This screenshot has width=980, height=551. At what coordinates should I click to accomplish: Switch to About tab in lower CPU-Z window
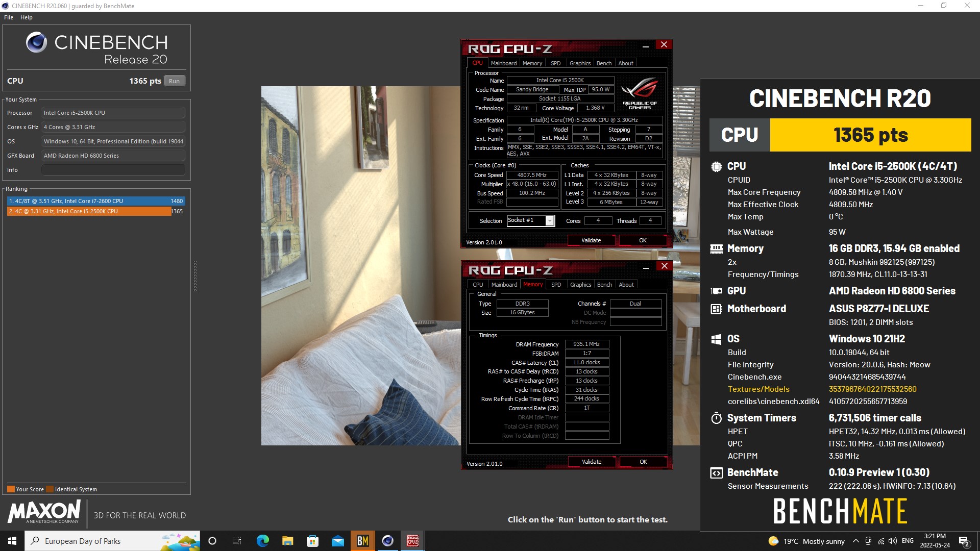[626, 285]
